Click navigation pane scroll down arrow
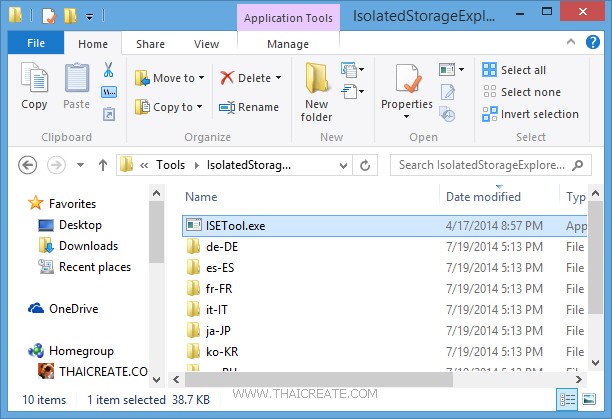The image size is (612, 419). [x=157, y=379]
